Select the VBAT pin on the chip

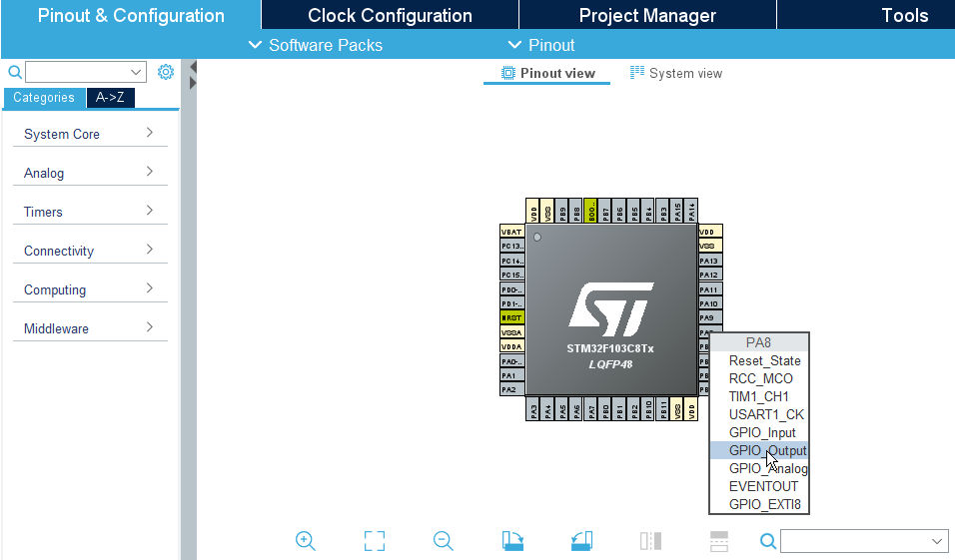pos(512,232)
